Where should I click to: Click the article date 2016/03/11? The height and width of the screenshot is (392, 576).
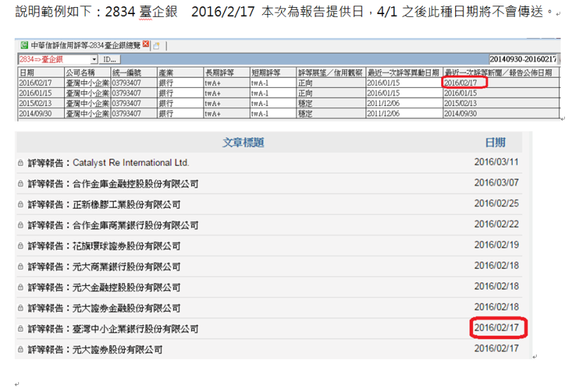tap(497, 162)
